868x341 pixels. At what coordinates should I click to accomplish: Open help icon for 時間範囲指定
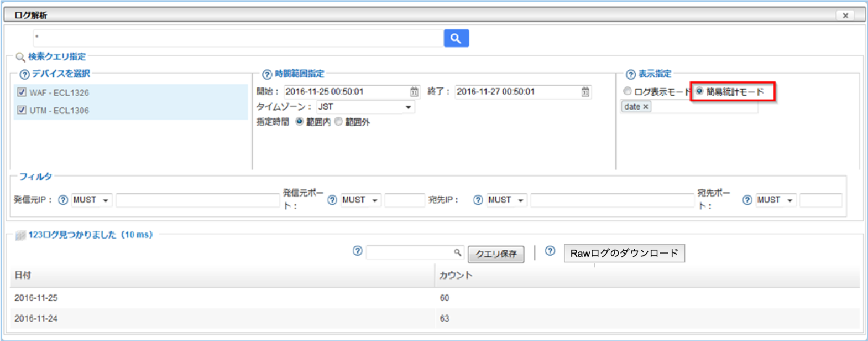coord(267,74)
